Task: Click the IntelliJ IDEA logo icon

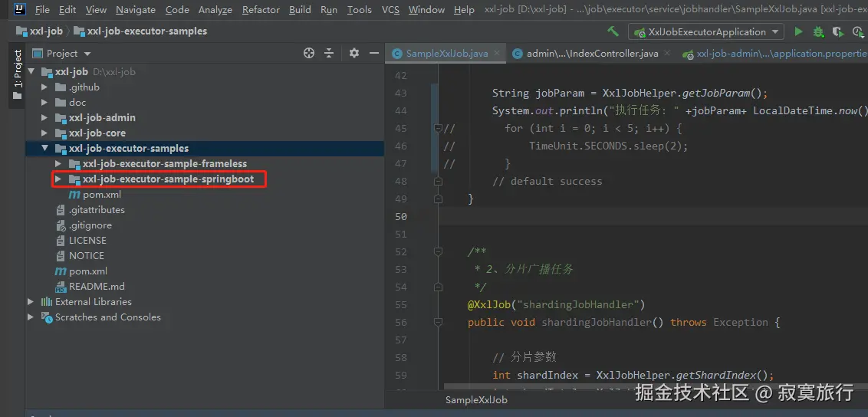Action: [x=19, y=9]
